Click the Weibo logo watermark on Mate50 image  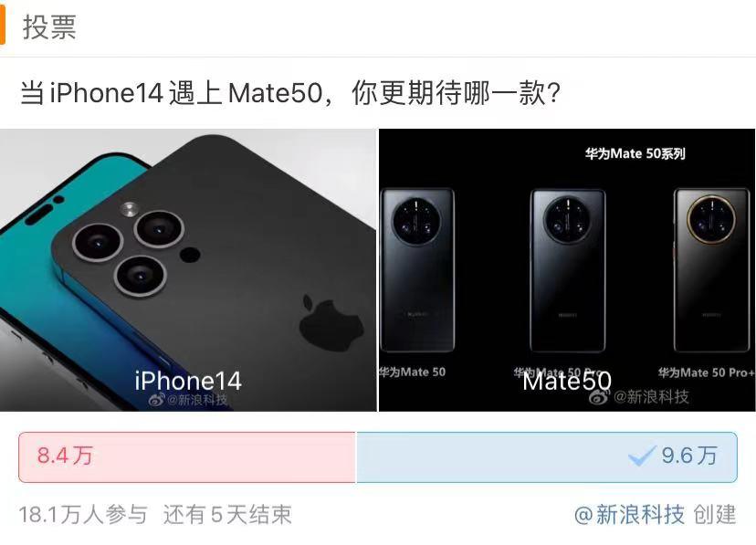[x=599, y=396]
